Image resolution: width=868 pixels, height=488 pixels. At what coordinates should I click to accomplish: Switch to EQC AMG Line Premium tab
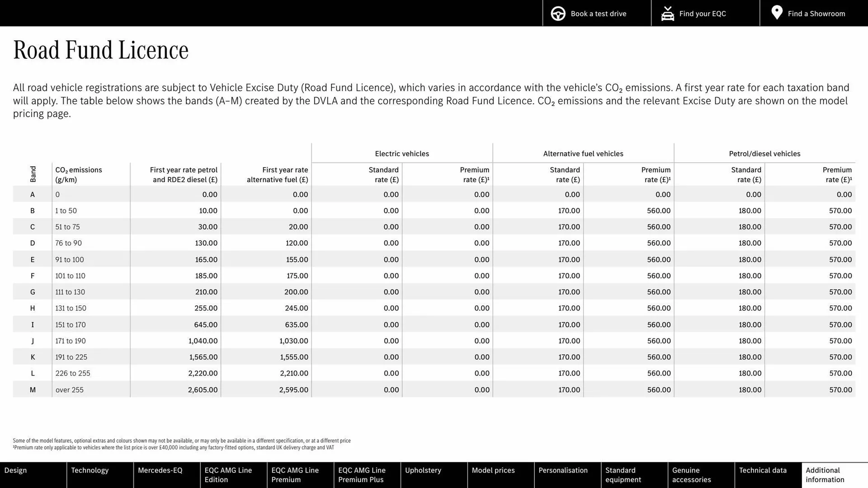[x=299, y=475]
